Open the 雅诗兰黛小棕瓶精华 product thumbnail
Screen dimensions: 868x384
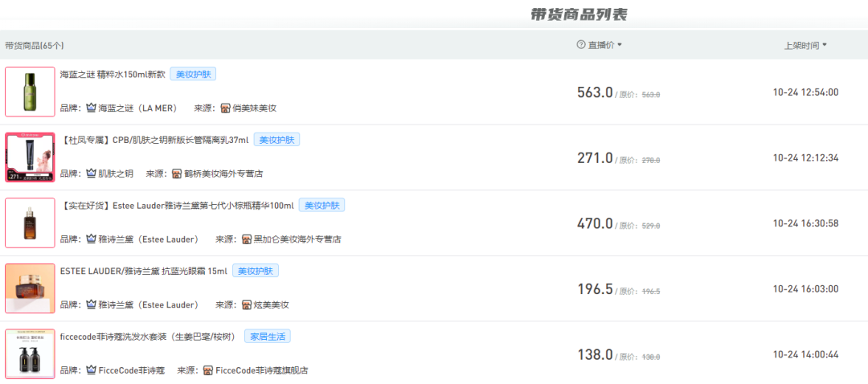30,223
